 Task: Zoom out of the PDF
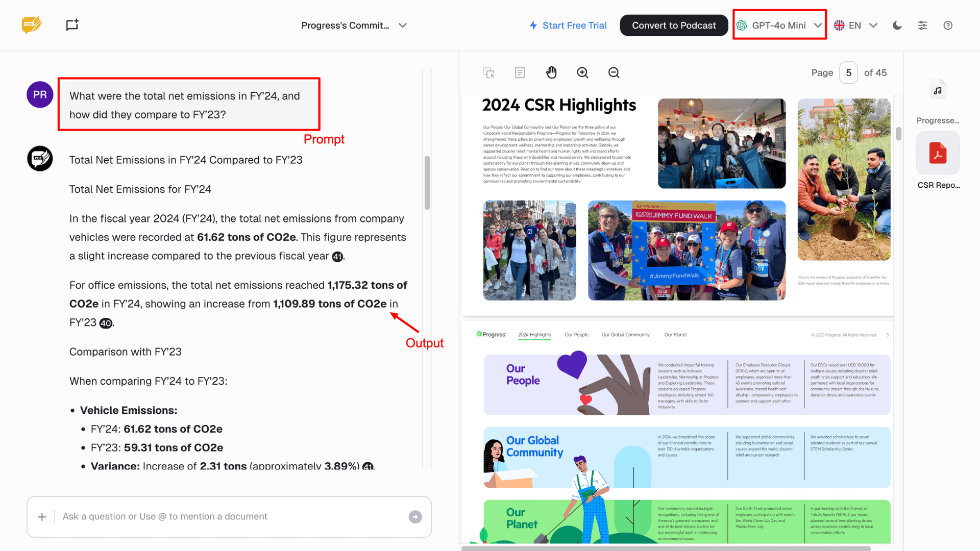[x=614, y=73]
